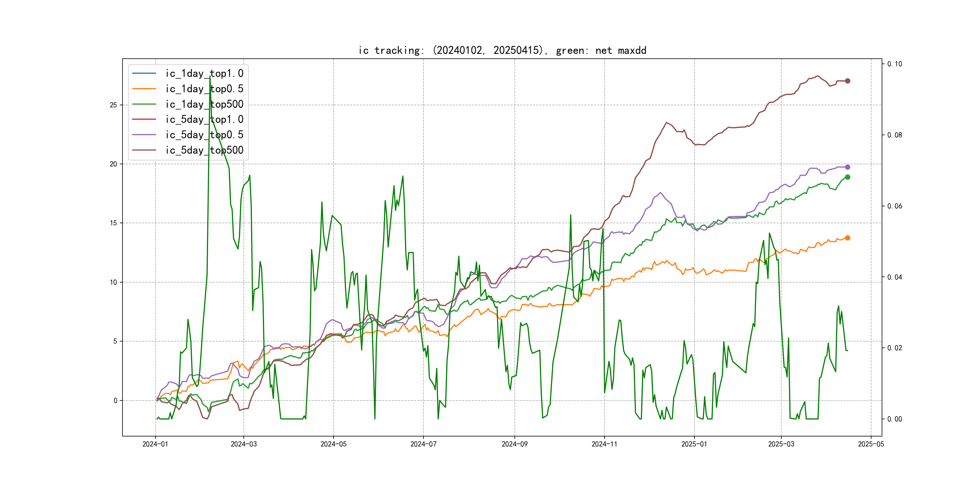980x490 pixels.
Task: Click the 2025-05 x-axis tick label
Action: [871, 444]
